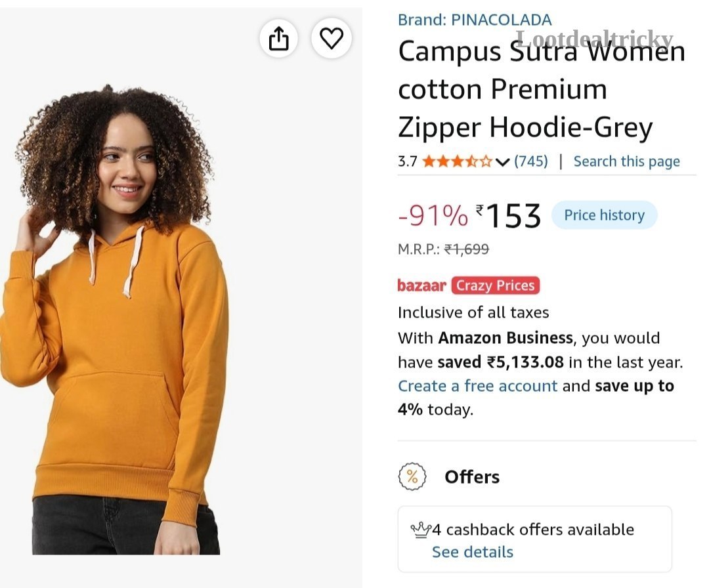Tap the share icon on product image
The width and height of the screenshot is (709, 588).
278,38
